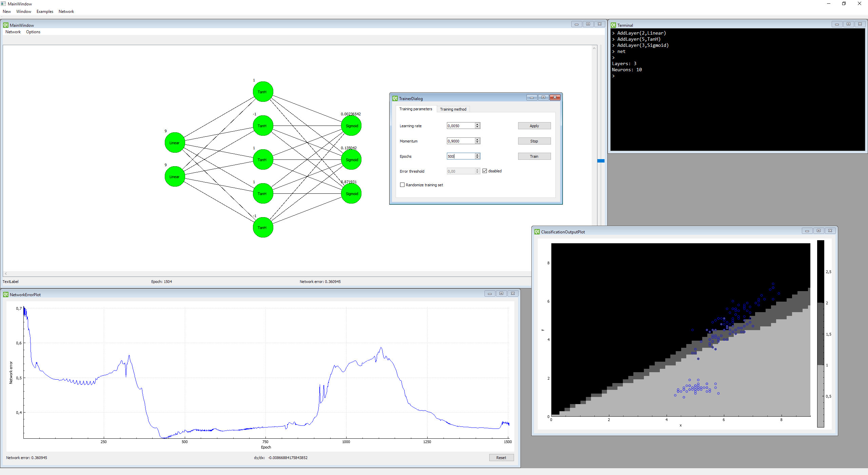
Task: Close the TrainerDialog window
Action: point(555,97)
